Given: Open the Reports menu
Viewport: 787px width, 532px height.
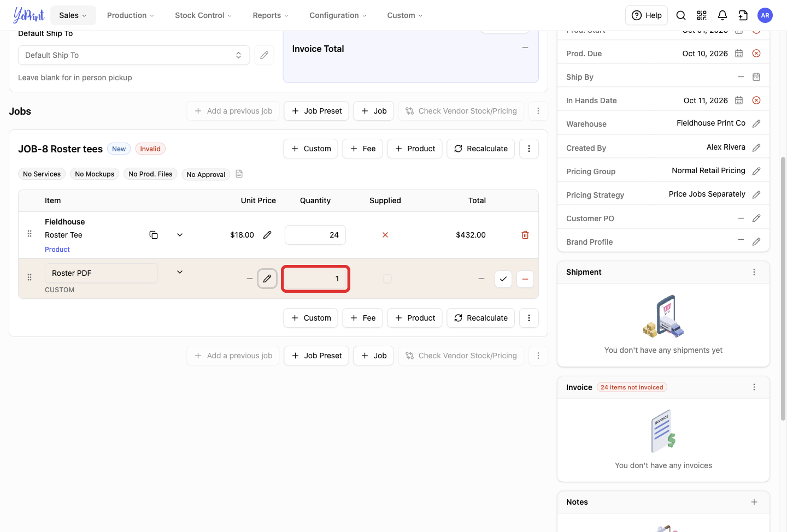Looking at the screenshot, I should pos(271,15).
